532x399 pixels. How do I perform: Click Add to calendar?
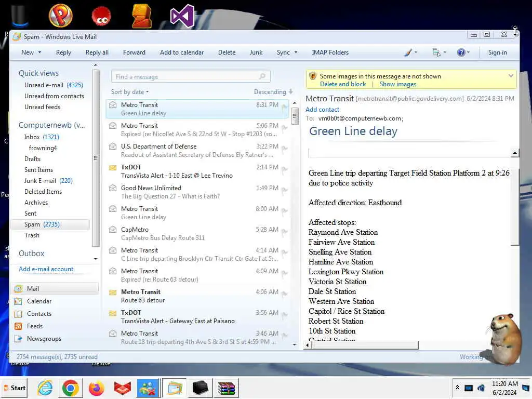click(182, 52)
